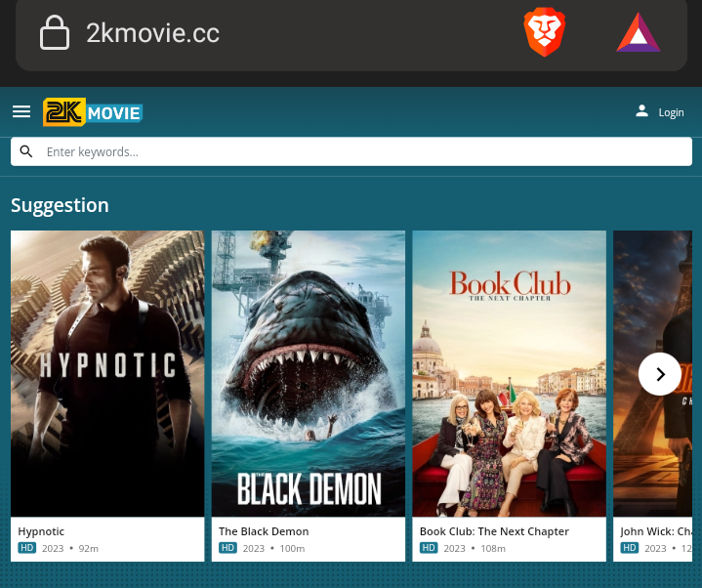Click HD badge under Hypnotic

[x=27, y=548]
